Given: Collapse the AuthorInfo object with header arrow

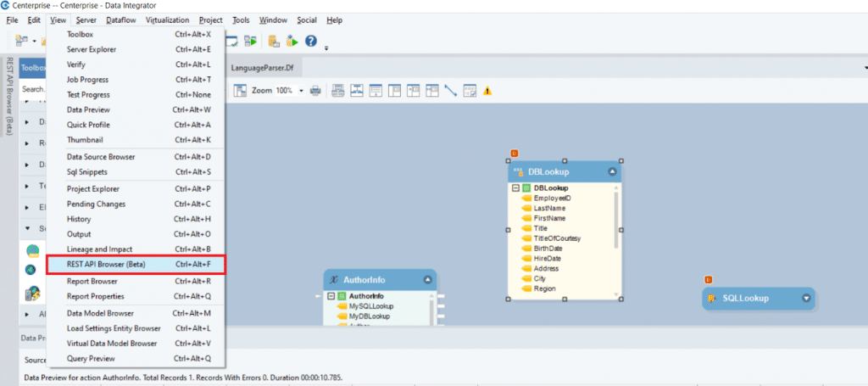Looking at the screenshot, I should click(x=428, y=280).
